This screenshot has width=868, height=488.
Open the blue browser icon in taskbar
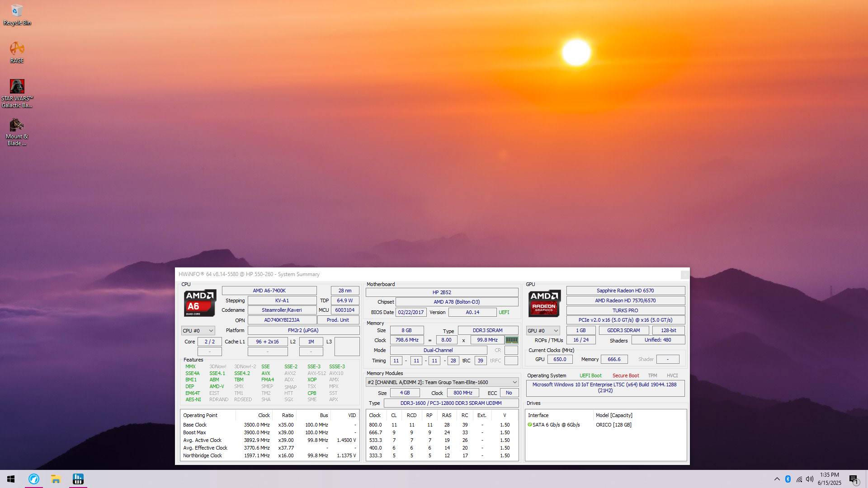pyautogui.click(x=34, y=479)
